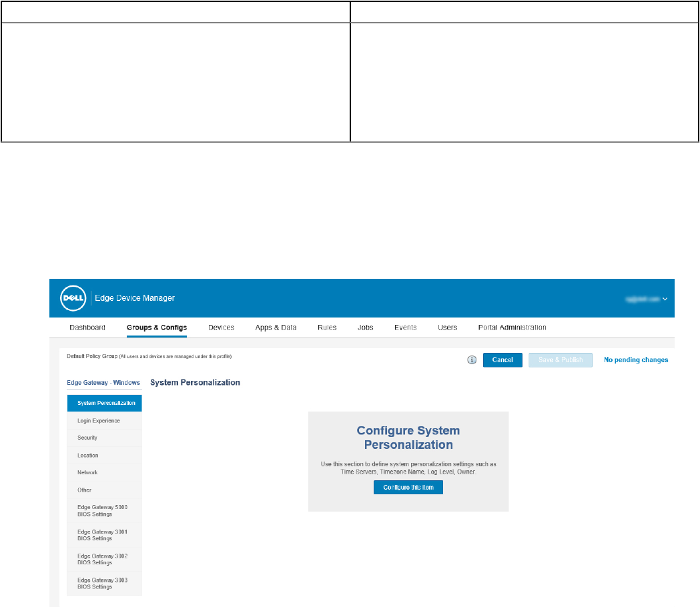
Task: Select the Groups & Configs tab
Action: 157,328
